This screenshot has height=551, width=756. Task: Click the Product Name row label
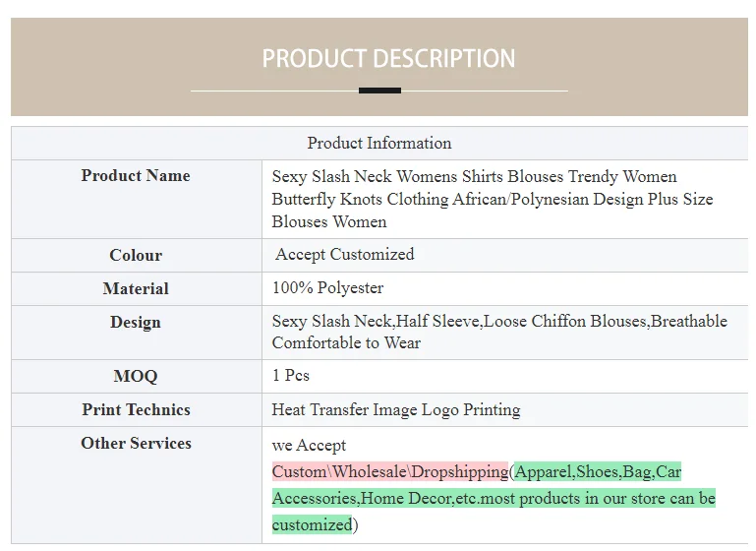(x=136, y=175)
